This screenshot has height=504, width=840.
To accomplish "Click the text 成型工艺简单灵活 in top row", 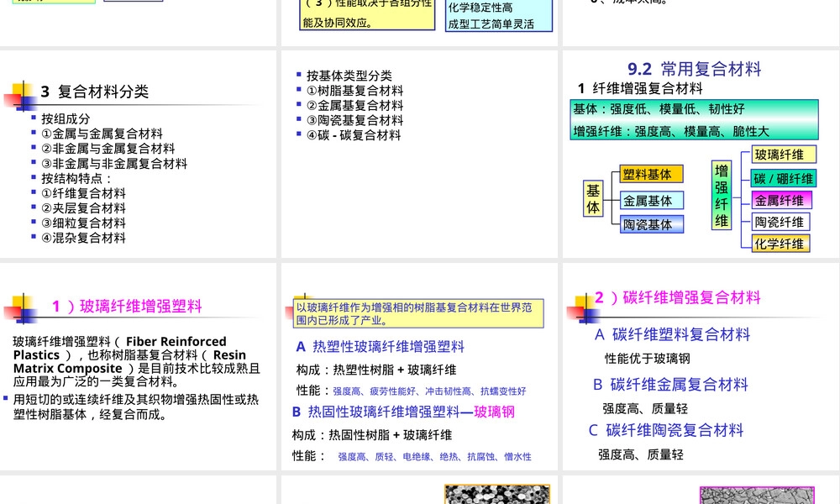I will (491, 24).
